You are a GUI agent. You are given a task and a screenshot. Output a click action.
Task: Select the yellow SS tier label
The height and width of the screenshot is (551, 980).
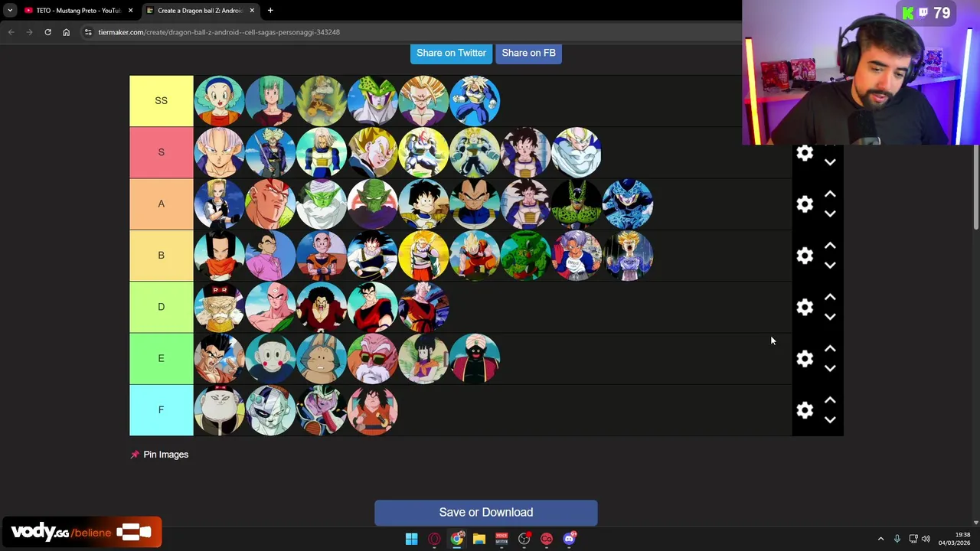pos(161,101)
